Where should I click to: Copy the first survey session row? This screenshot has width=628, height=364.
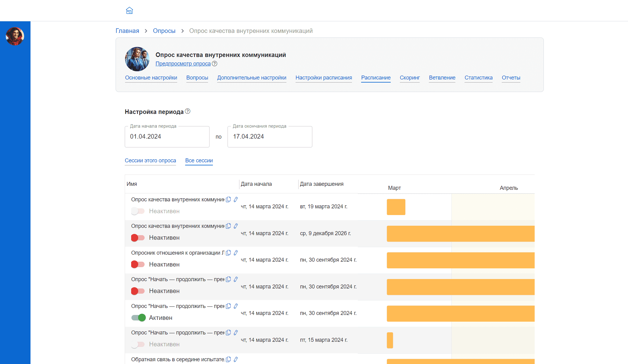[228, 200]
